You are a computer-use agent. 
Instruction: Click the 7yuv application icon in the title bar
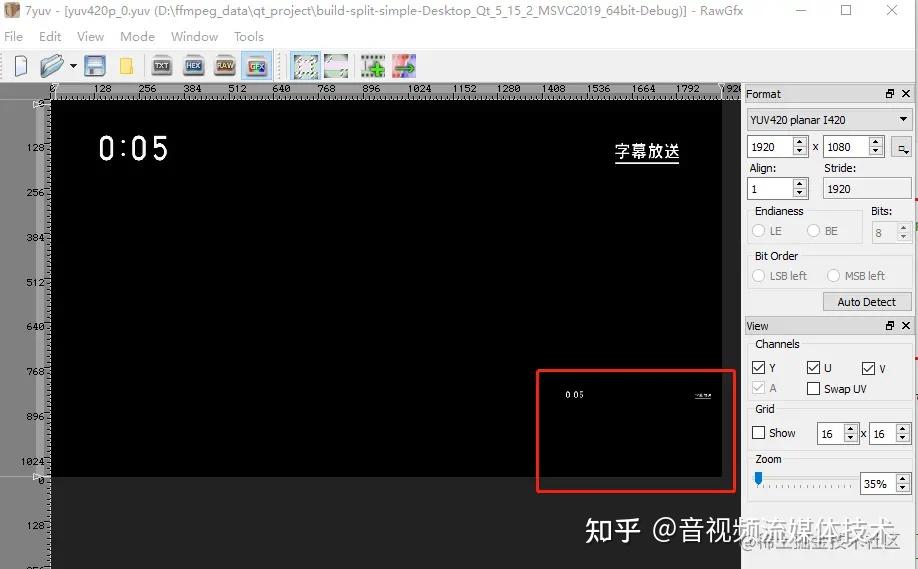pyautogui.click(x=12, y=10)
